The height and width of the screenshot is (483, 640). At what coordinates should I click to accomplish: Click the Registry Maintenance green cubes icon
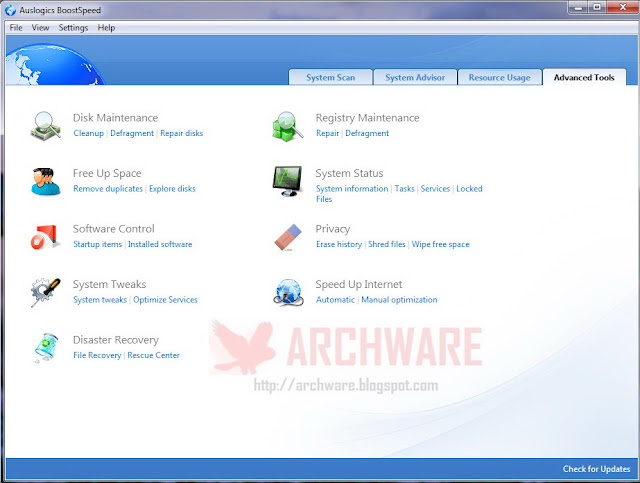pos(288,126)
